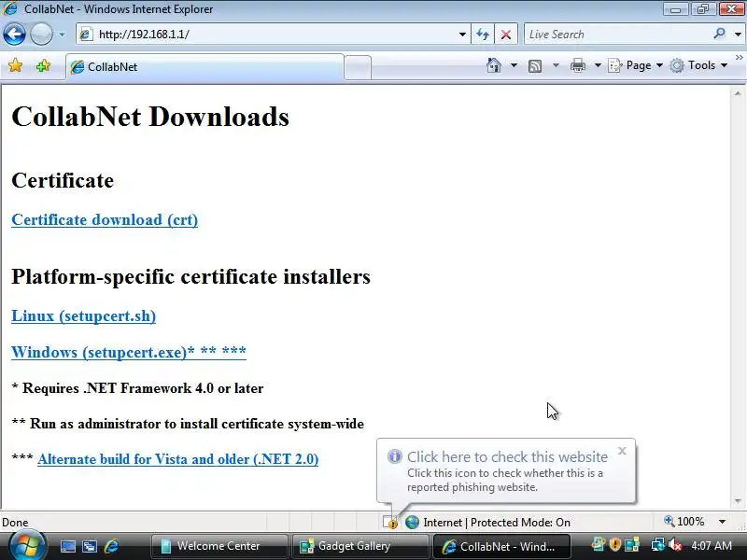Dismiss the phishing check balloon tip
Screen dimensions: 747x560
click(622, 451)
